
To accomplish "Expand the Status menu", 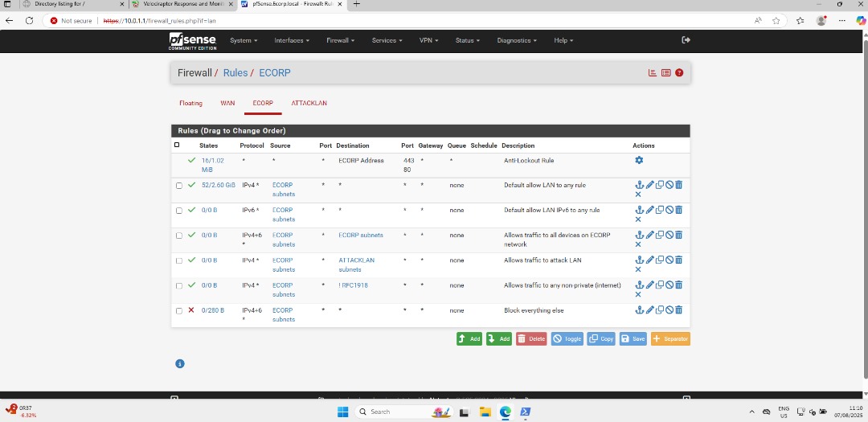I will (468, 40).
